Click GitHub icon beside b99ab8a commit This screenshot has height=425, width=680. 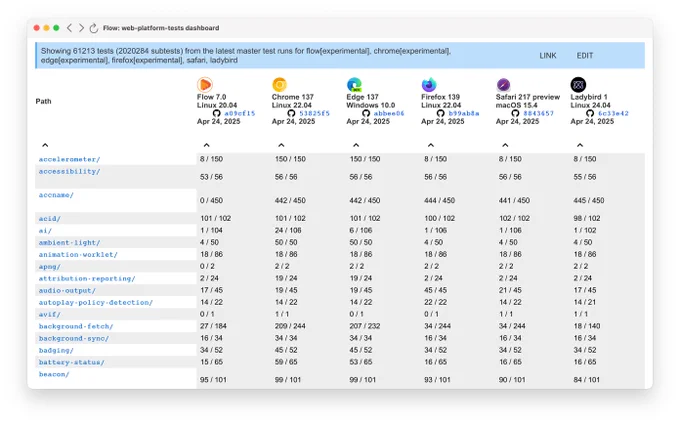click(x=441, y=113)
